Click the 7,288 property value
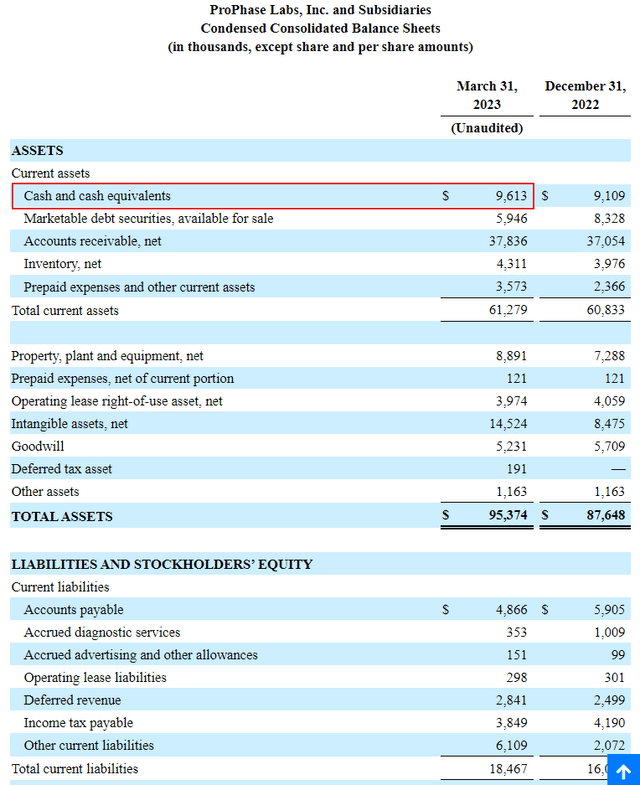This screenshot has width=640, height=785. click(609, 356)
